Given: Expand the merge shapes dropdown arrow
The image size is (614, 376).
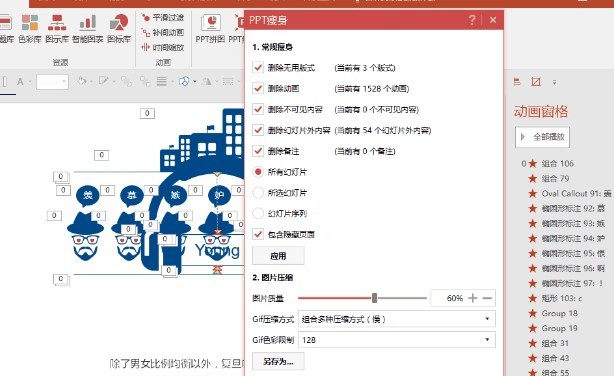Looking at the screenshot, I should coord(194,81).
